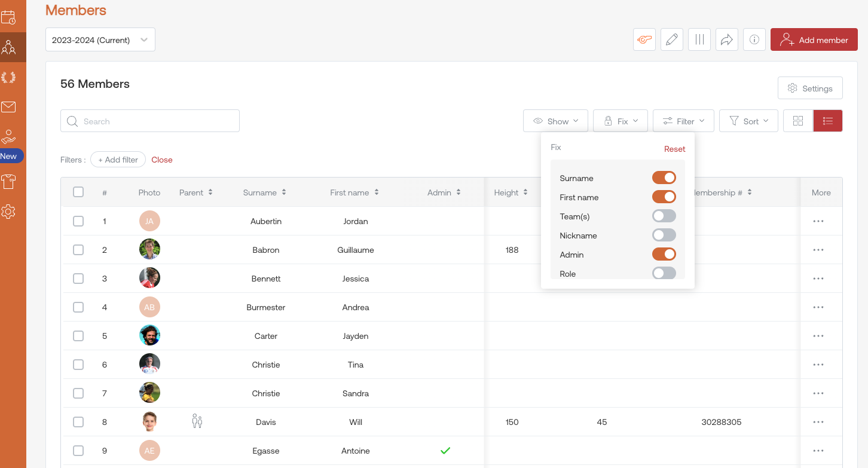Switch to grid view icon
The image size is (868, 468).
(x=798, y=121)
